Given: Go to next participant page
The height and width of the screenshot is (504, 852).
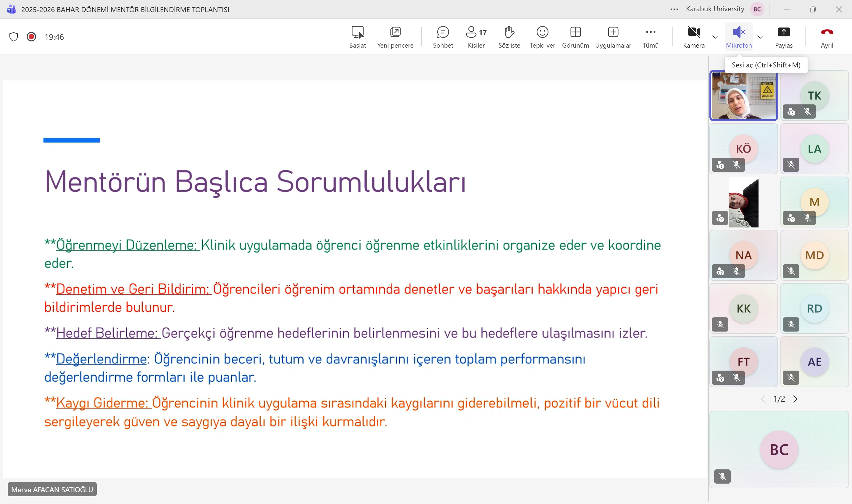Looking at the screenshot, I should click(795, 399).
